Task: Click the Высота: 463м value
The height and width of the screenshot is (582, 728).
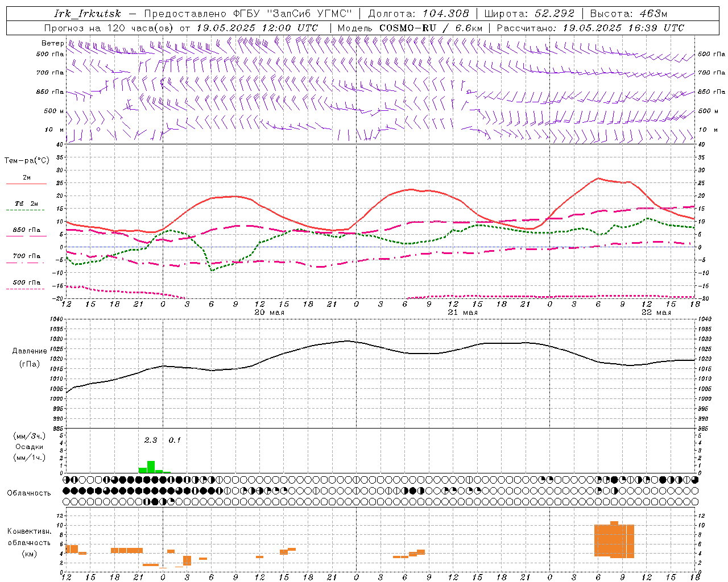Action: tap(628, 14)
